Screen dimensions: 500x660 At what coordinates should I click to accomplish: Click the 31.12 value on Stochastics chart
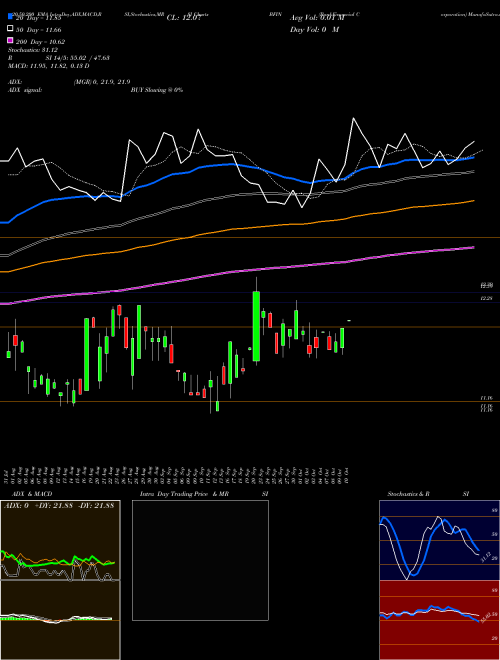(486, 558)
